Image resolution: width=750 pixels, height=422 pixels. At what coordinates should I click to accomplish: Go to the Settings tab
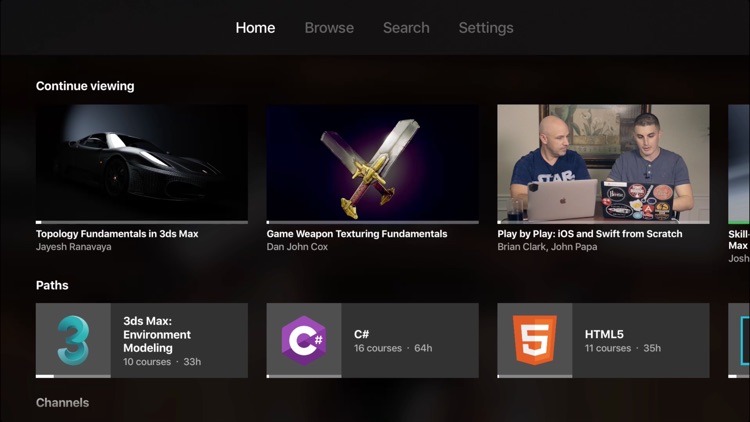coord(486,28)
